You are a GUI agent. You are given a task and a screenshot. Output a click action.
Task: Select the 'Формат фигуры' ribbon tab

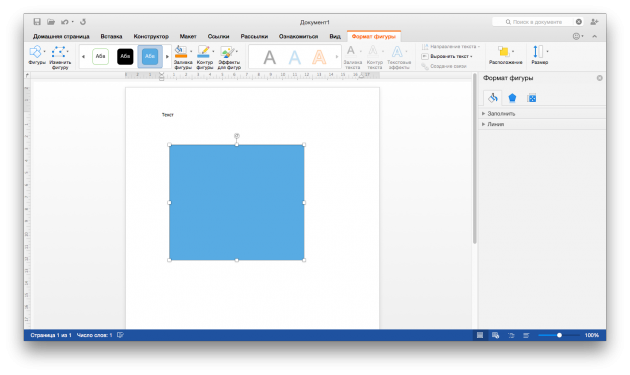[374, 36]
